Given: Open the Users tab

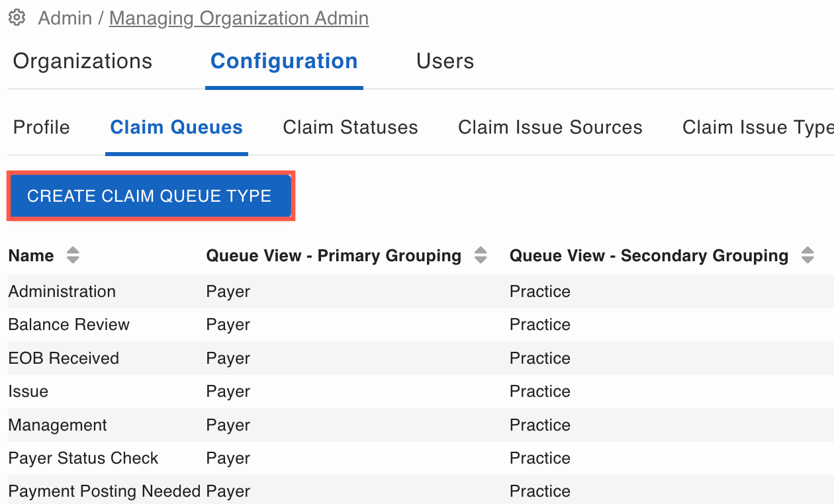Looking at the screenshot, I should 445,62.
